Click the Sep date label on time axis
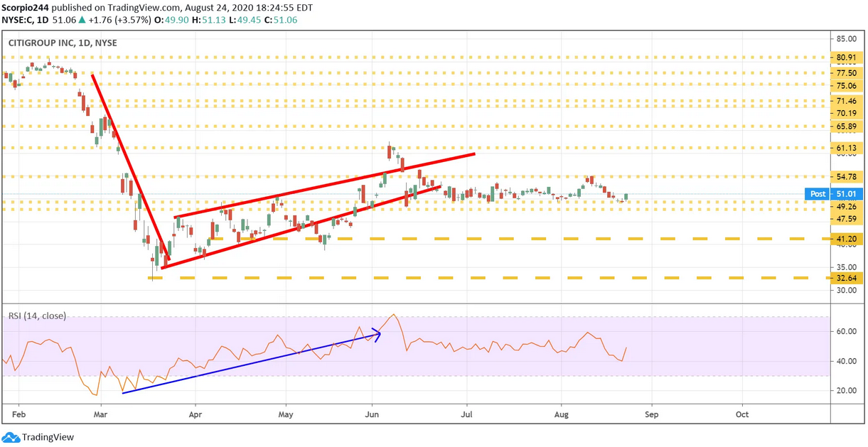The width and height of the screenshot is (868, 447). [x=652, y=413]
